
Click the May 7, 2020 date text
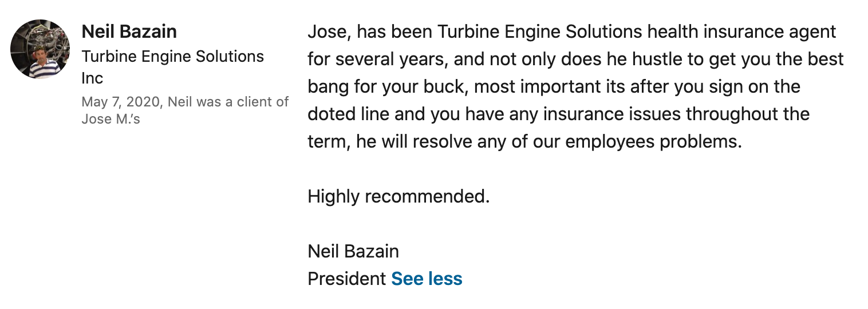point(120,102)
